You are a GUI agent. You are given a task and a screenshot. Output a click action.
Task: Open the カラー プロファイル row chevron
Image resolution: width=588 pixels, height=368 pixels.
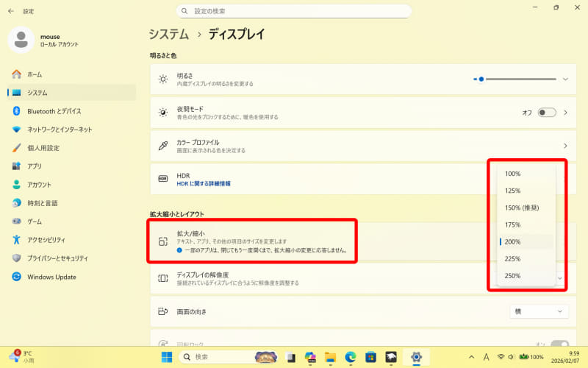[565, 146]
